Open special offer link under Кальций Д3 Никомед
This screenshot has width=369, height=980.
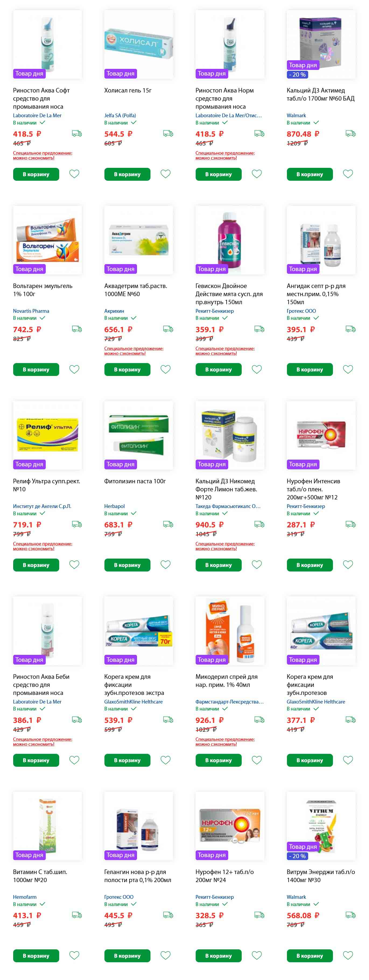click(x=225, y=546)
